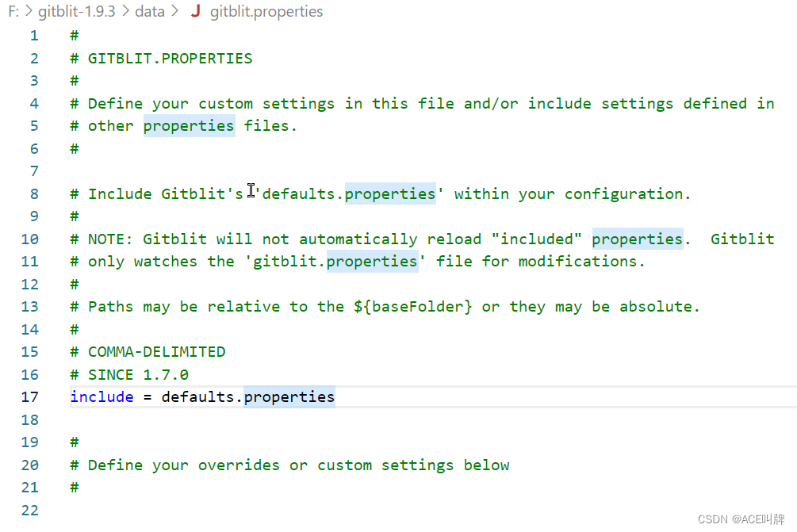This screenshot has width=797, height=532.
Task: Click line number 8 in gutter
Action: click(34, 193)
